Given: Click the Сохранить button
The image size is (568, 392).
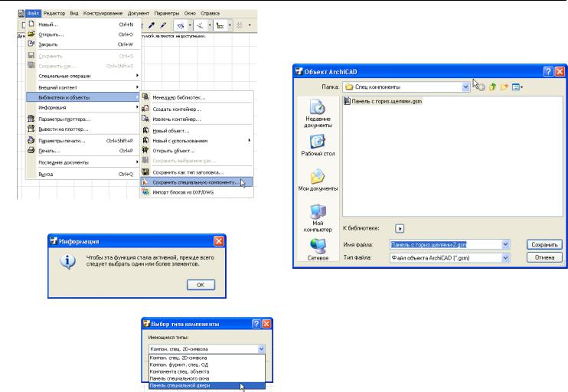Looking at the screenshot, I should click(544, 244).
